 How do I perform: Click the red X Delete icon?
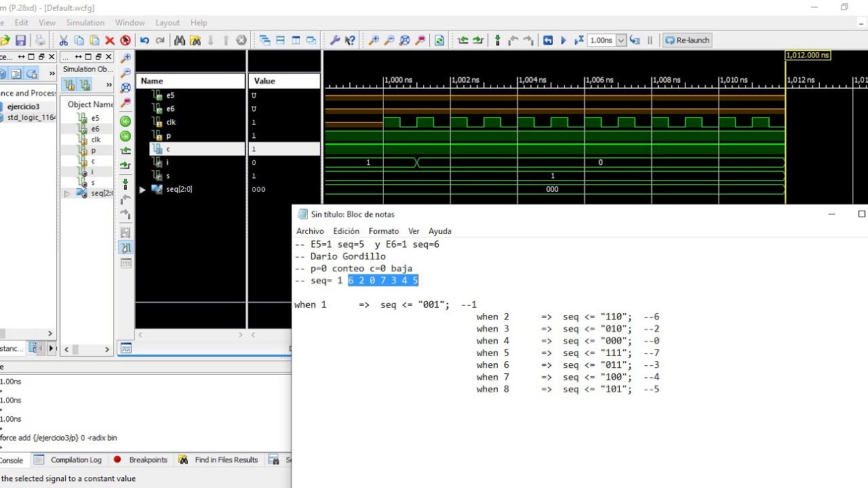pyautogui.click(x=110, y=41)
